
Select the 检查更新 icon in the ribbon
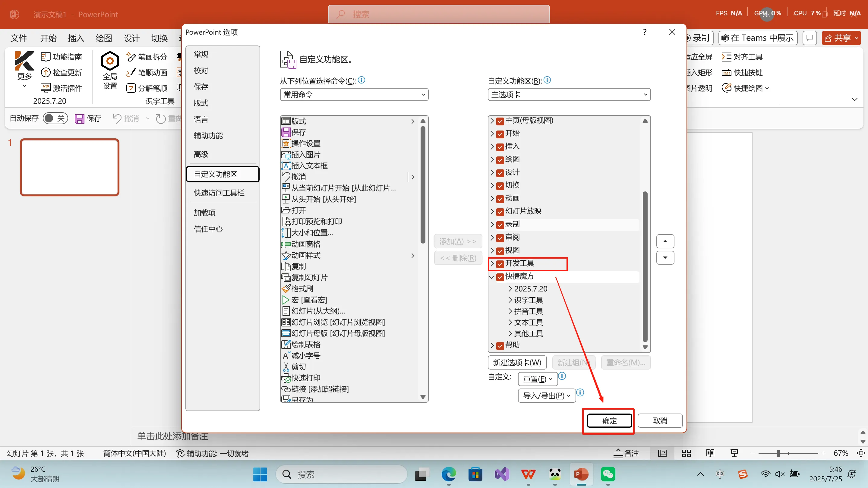pyautogui.click(x=46, y=72)
